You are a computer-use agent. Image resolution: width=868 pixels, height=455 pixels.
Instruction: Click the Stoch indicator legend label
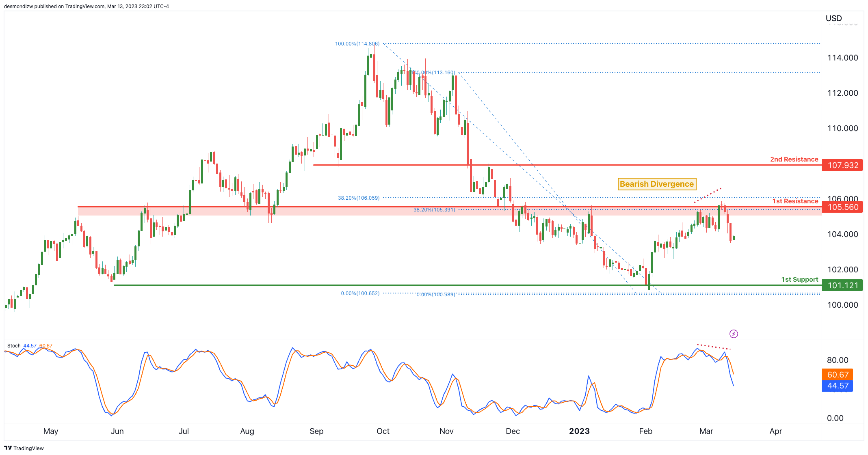point(14,346)
